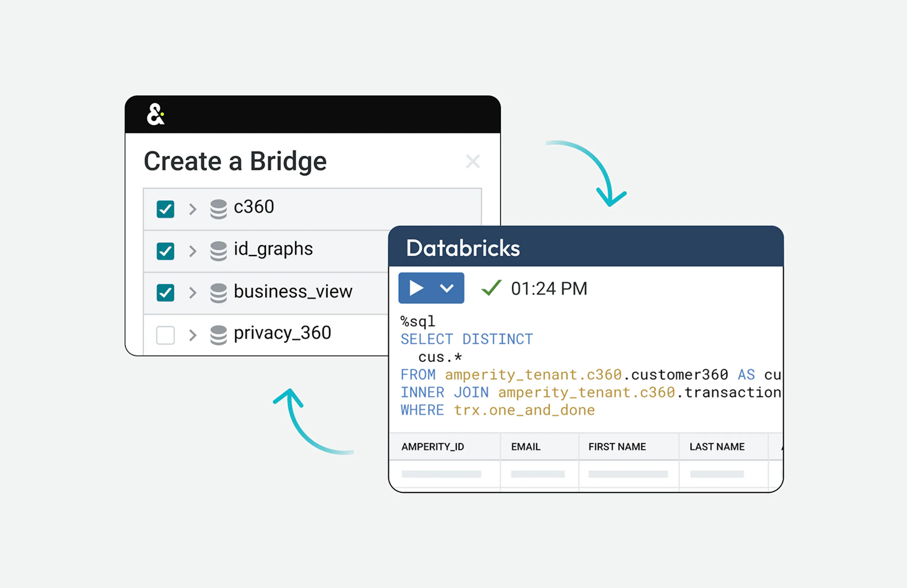Click the Create a Bridge title
The image size is (907, 588).
point(235,162)
